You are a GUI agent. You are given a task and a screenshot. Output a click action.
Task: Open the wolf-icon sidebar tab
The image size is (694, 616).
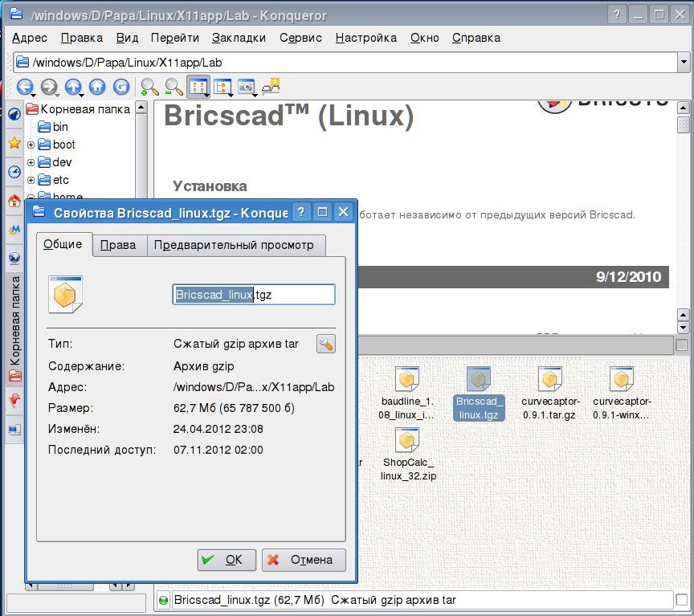click(14, 115)
